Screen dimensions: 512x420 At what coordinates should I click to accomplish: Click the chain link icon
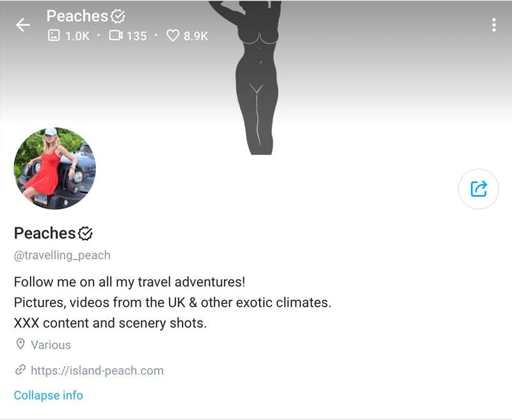tap(20, 370)
